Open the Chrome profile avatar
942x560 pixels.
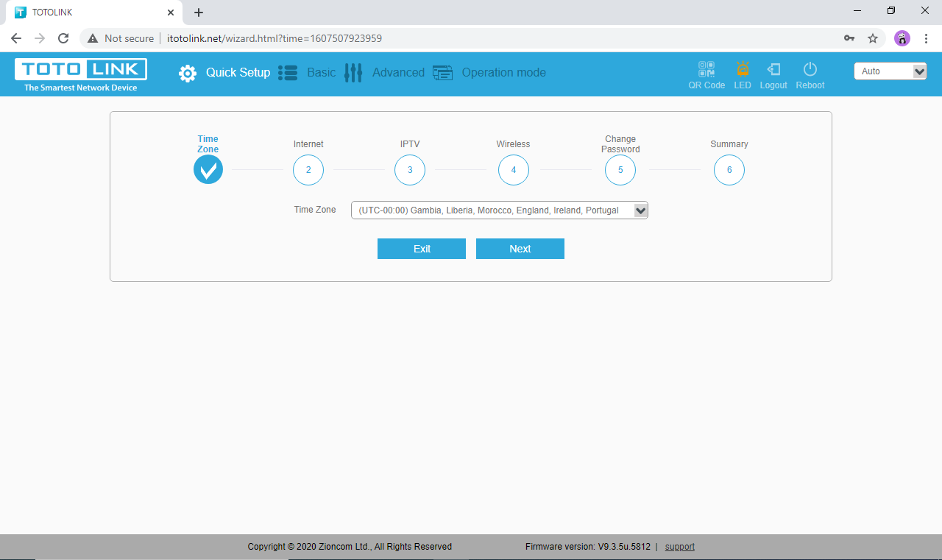[902, 38]
